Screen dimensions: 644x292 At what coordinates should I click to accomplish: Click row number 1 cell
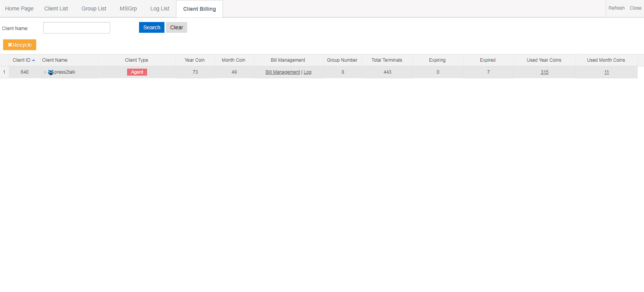pos(4,72)
